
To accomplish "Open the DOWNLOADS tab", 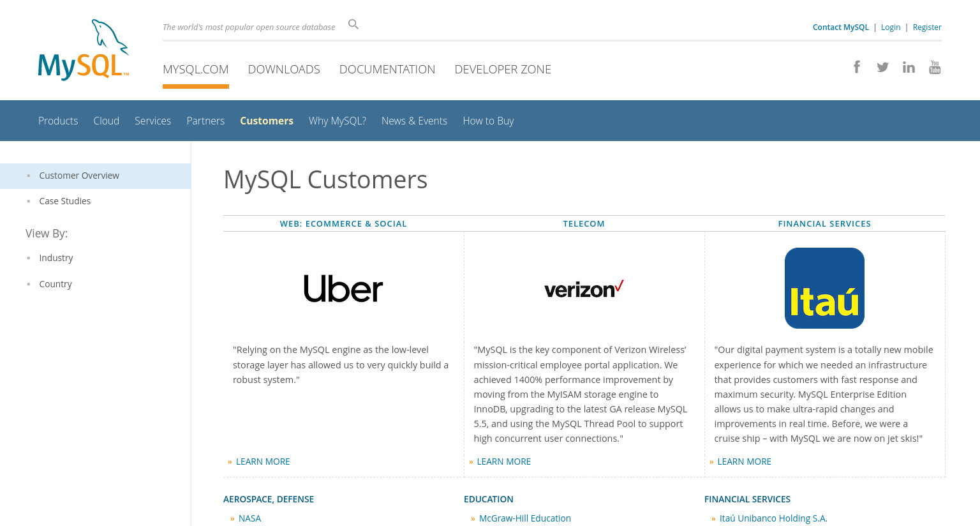I will coord(284,69).
